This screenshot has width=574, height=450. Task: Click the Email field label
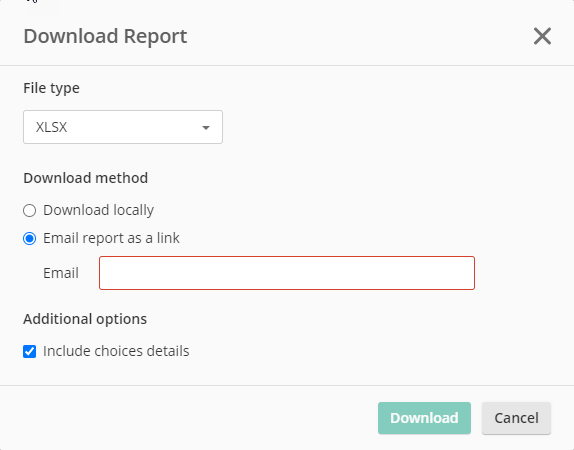click(x=61, y=273)
